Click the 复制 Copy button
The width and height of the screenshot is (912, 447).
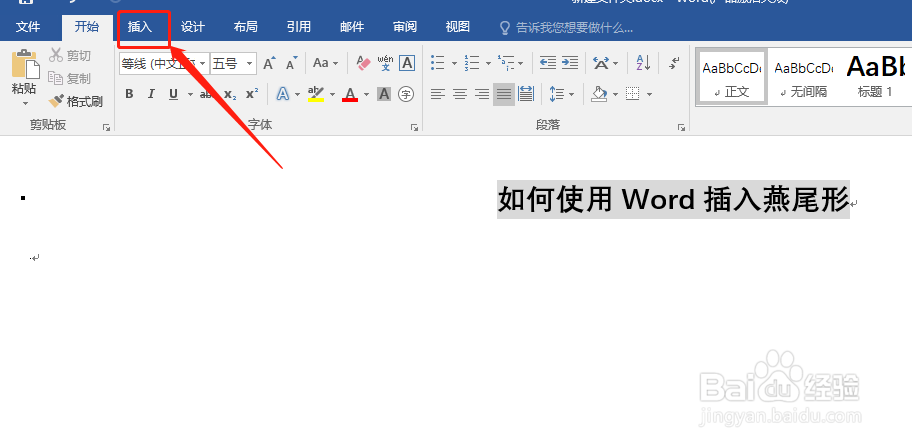70,78
